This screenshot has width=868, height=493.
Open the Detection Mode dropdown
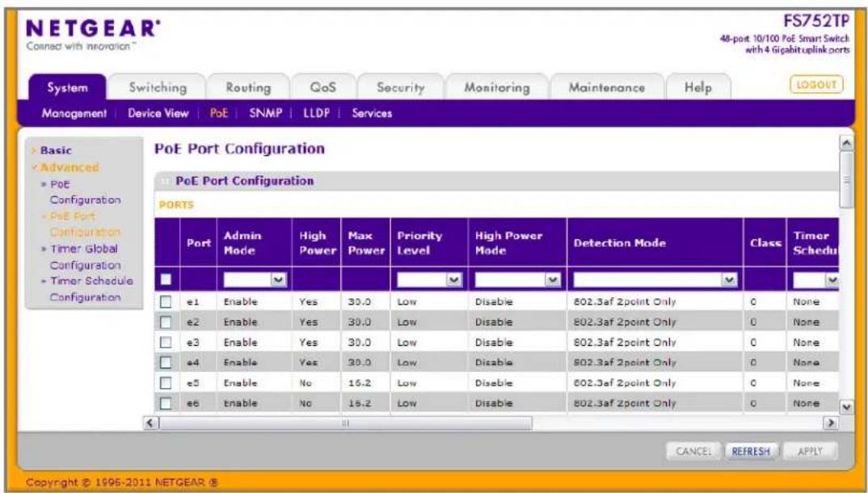click(655, 280)
